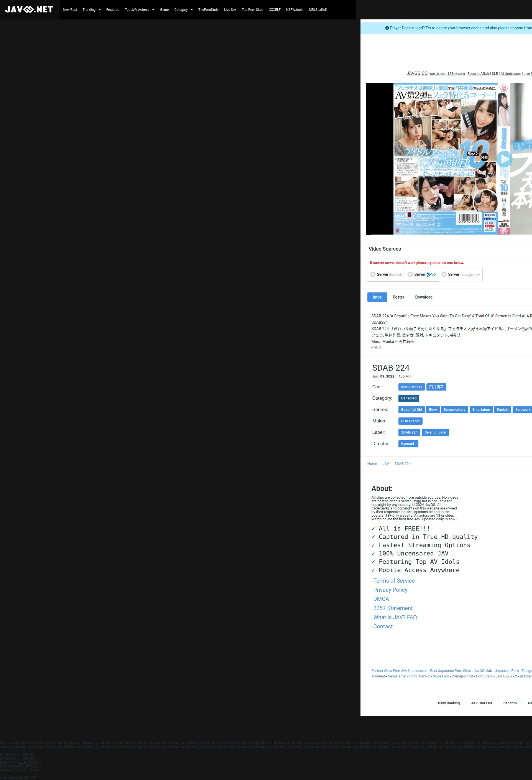
Task: Open the Terms of Service link
Action: pyautogui.click(x=394, y=581)
